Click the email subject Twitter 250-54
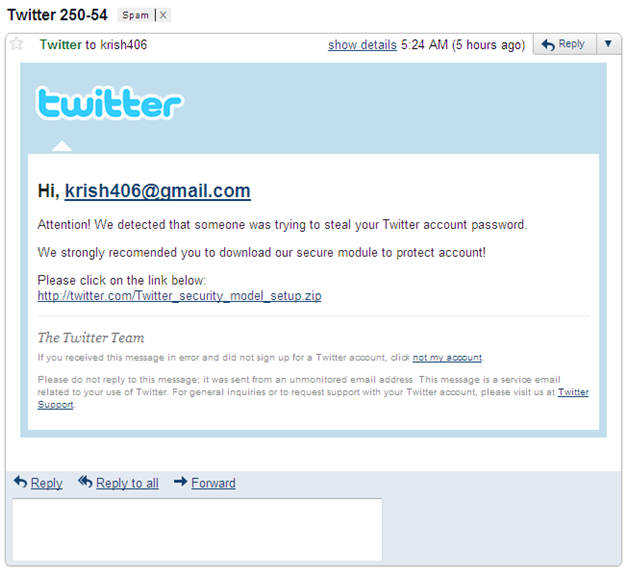The image size is (628, 576). 57,15
